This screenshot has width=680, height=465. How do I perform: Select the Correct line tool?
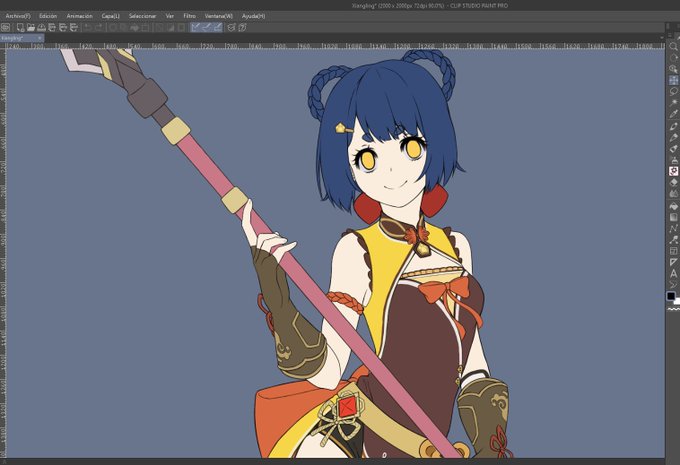(x=673, y=285)
